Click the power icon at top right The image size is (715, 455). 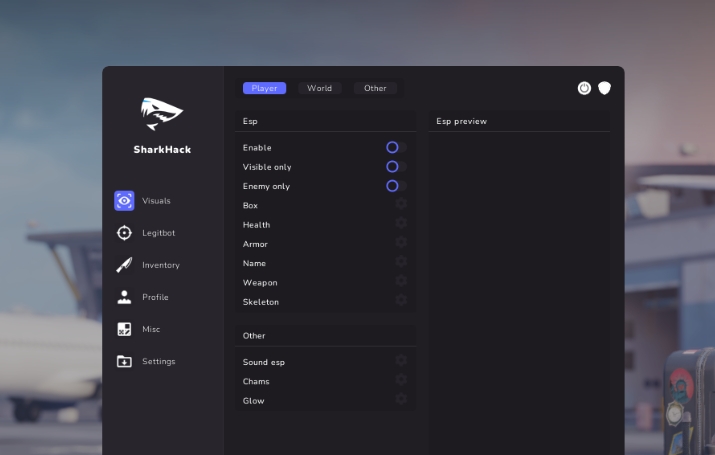[585, 88]
